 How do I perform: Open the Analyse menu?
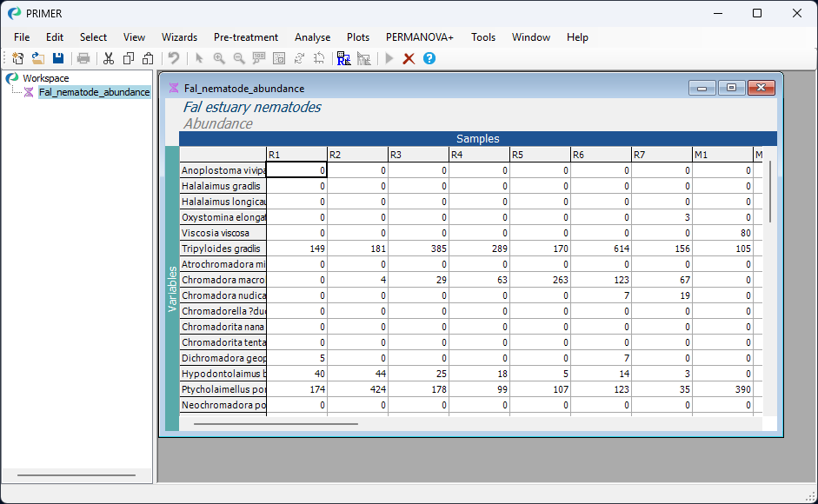[x=312, y=37]
